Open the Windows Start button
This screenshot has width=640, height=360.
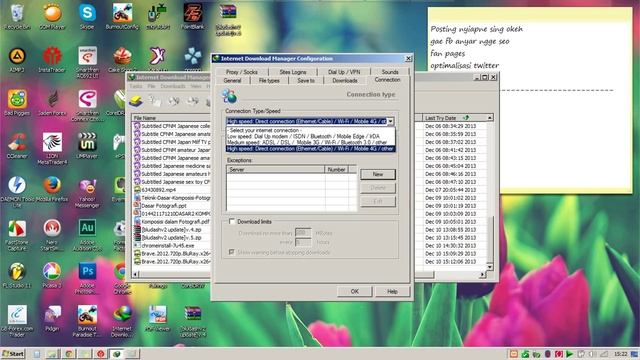coord(13,353)
